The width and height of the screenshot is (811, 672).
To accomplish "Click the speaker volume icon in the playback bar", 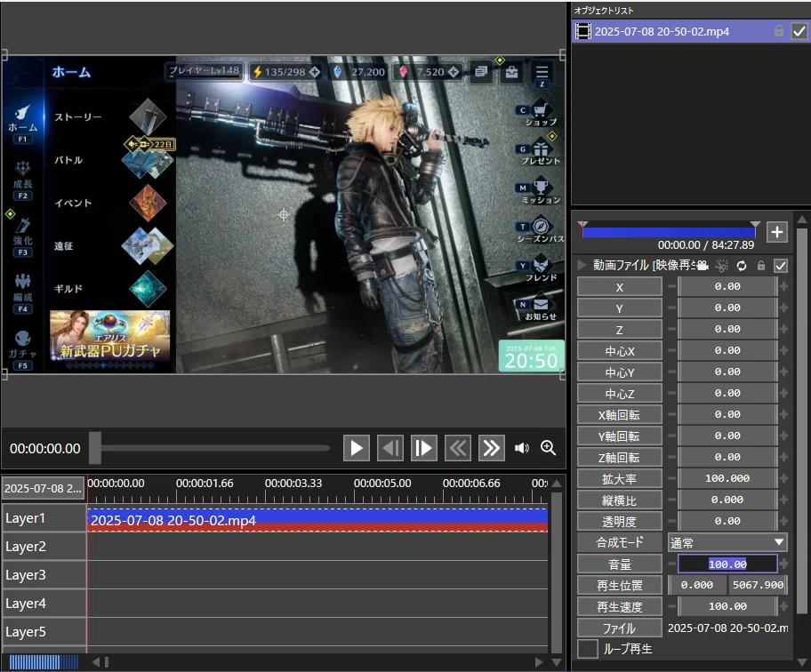I will point(521,448).
